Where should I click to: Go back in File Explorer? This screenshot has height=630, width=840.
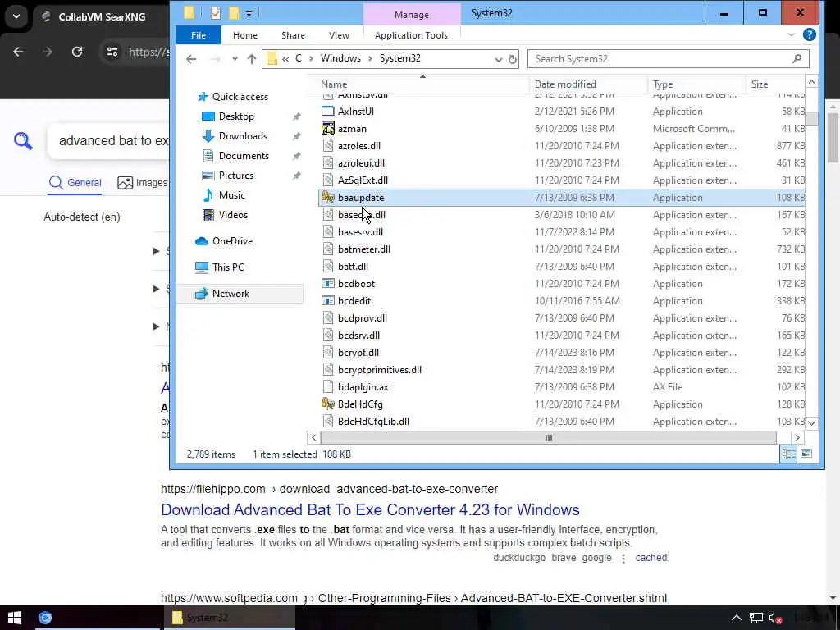tap(191, 59)
